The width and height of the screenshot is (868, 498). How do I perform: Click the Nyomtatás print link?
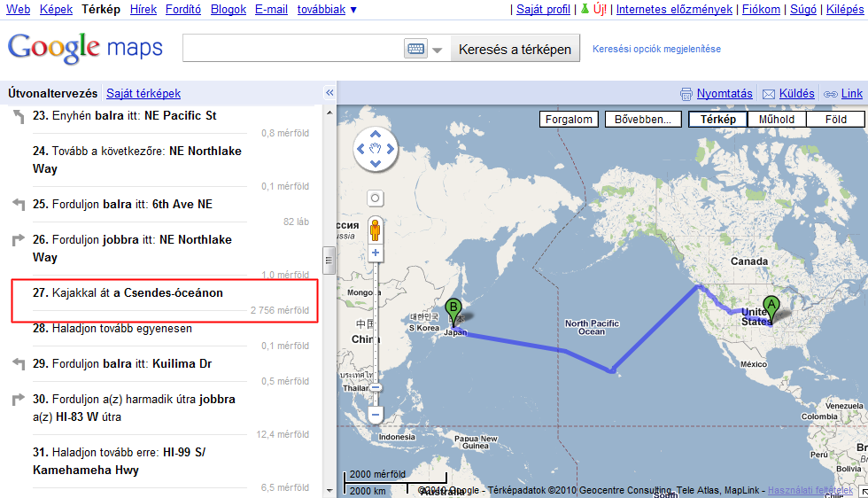725,94
